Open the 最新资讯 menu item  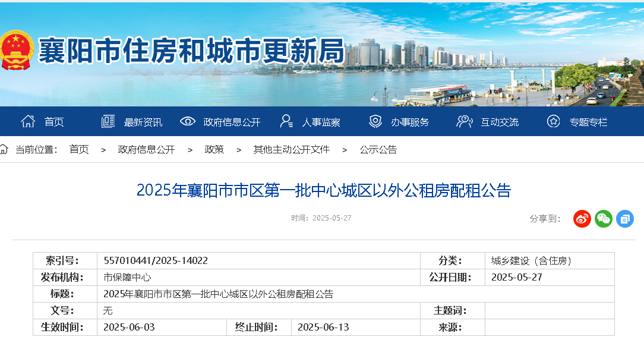click(143, 122)
